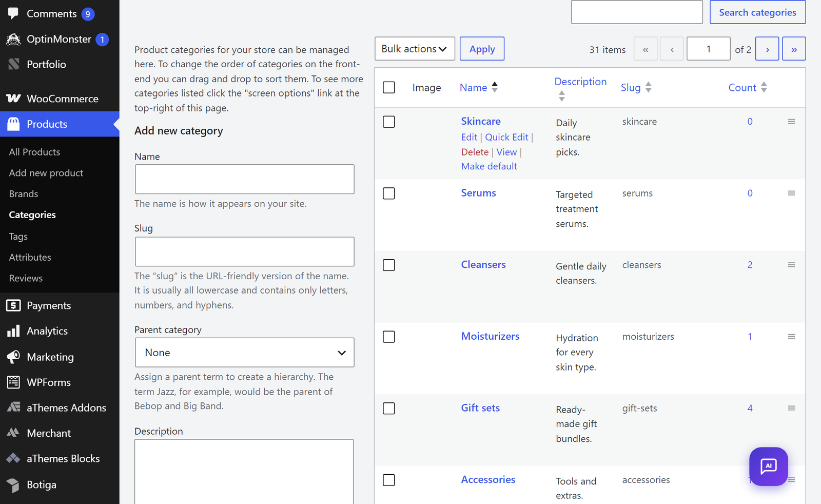This screenshot has width=821, height=504.
Task: Click Edit link for Skincare
Action: [x=469, y=137]
